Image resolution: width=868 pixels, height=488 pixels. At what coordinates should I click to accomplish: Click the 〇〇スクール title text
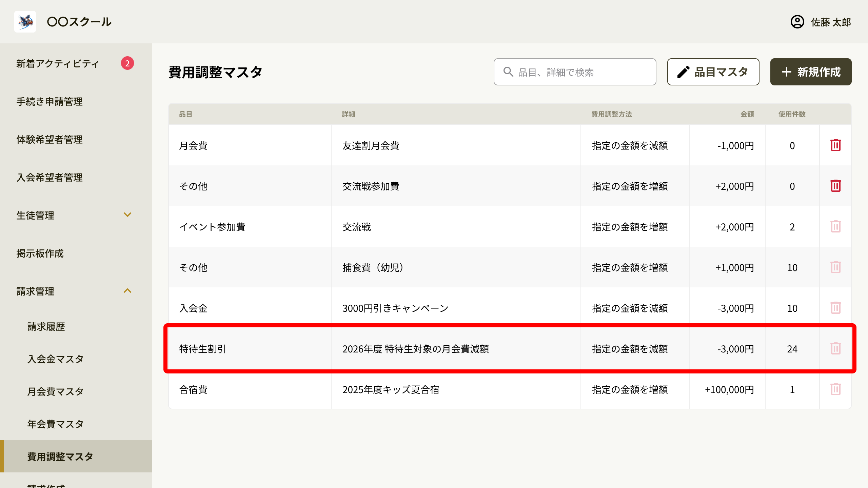pyautogui.click(x=79, y=22)
